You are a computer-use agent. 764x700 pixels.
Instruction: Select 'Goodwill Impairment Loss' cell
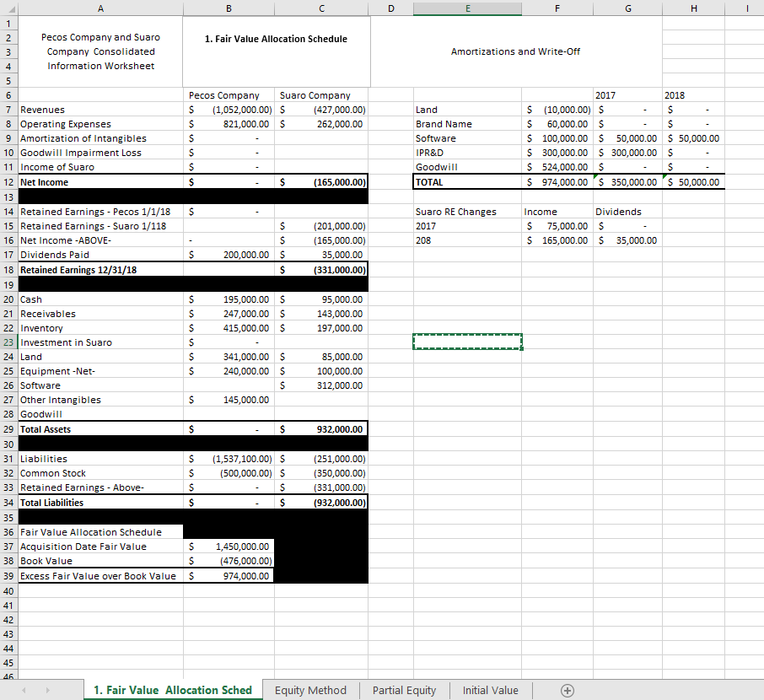[100, 153]
